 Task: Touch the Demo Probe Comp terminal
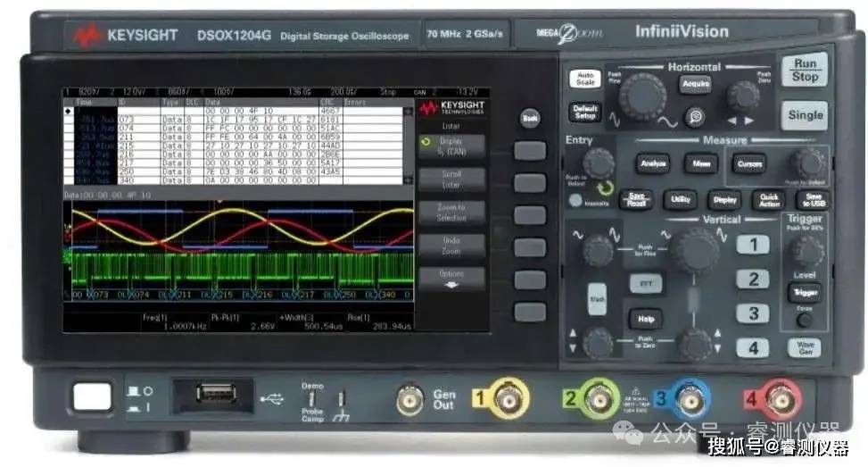313,399
